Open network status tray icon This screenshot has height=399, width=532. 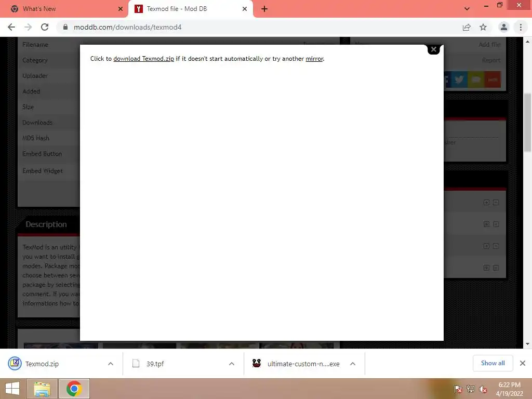point(471,389)
